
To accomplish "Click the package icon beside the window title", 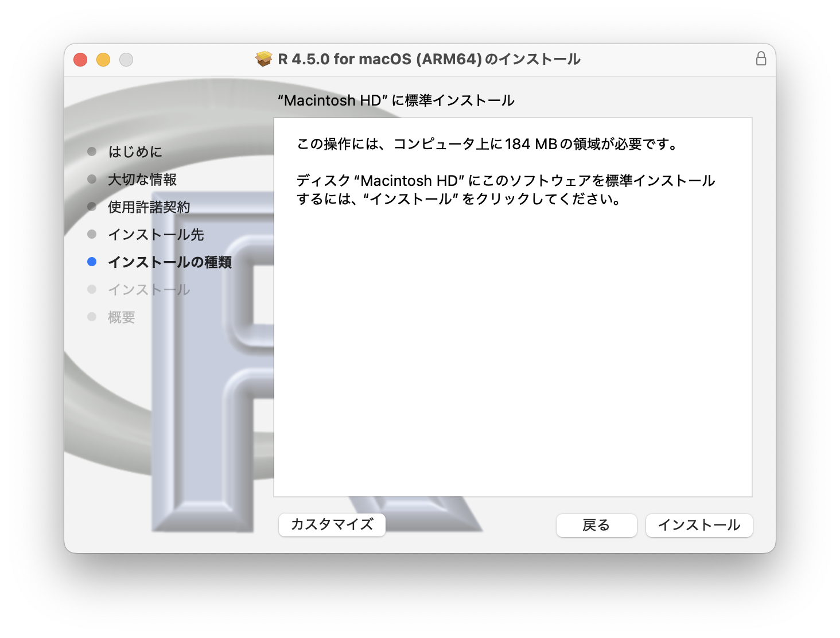I will tap(263, 59).
